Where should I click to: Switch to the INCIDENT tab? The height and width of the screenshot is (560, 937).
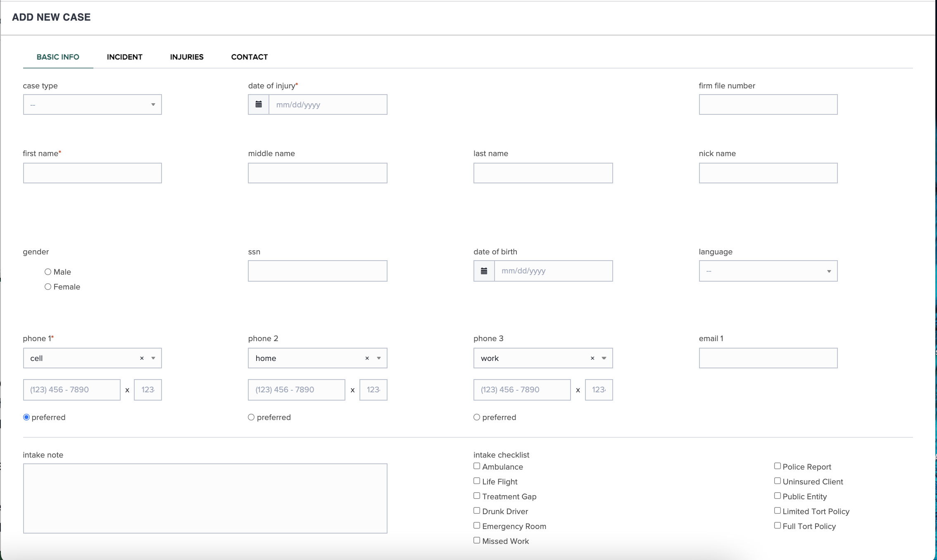tap(124, 57)
